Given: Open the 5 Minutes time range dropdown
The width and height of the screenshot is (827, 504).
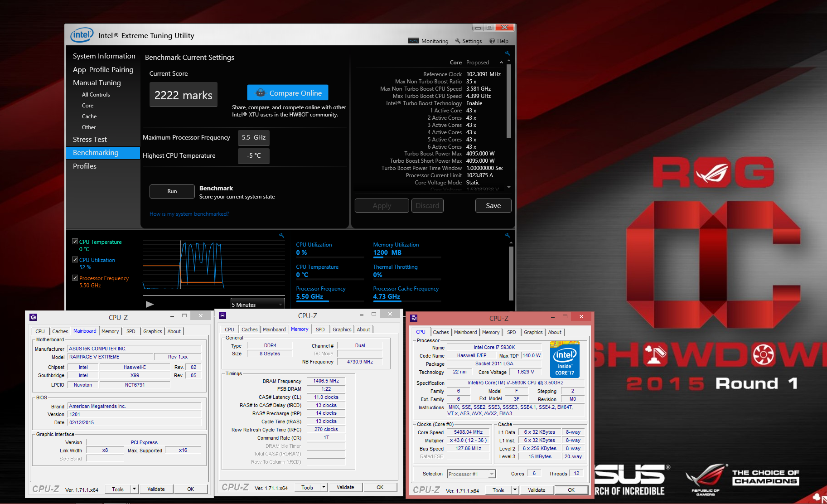Looking at the screenshot, I should click(257, 304).
